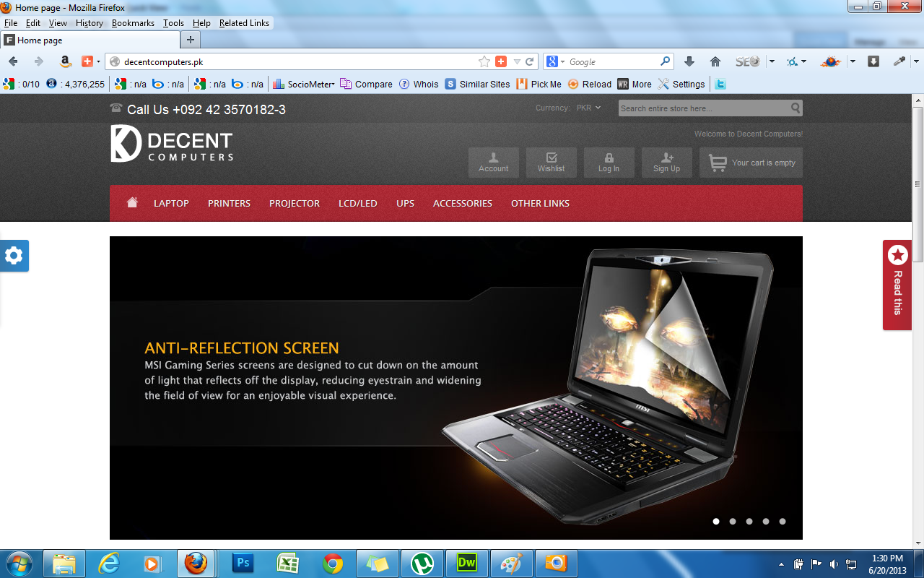Screen dimensions: 924x578
Task: Open More in the SEO toolbar
Action: click(635, 84)
